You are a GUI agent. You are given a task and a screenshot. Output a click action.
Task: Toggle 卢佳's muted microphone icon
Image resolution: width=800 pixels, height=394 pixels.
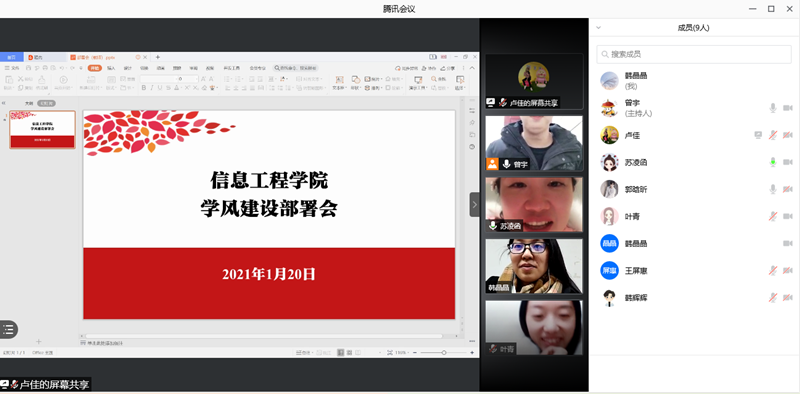click(773, 135)
